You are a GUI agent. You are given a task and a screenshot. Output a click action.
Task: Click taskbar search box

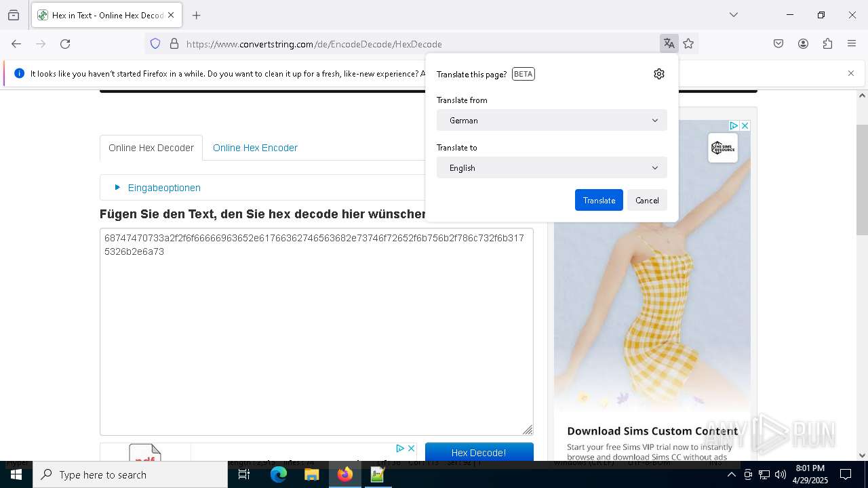click(x=130, y=474)
